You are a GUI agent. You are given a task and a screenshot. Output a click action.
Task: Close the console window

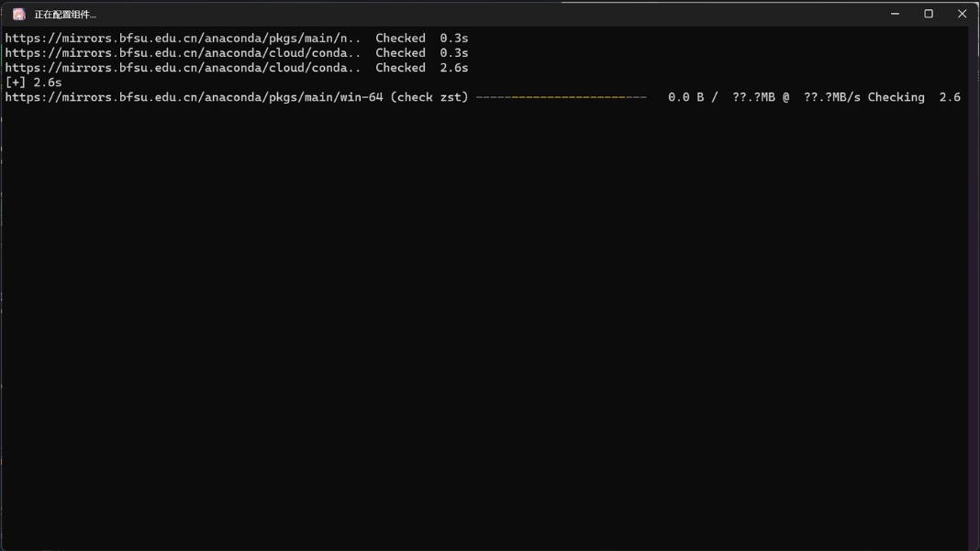click(962, 14)
